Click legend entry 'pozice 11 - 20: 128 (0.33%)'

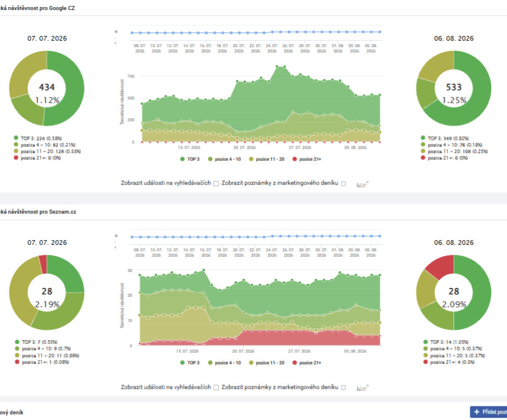47,151
